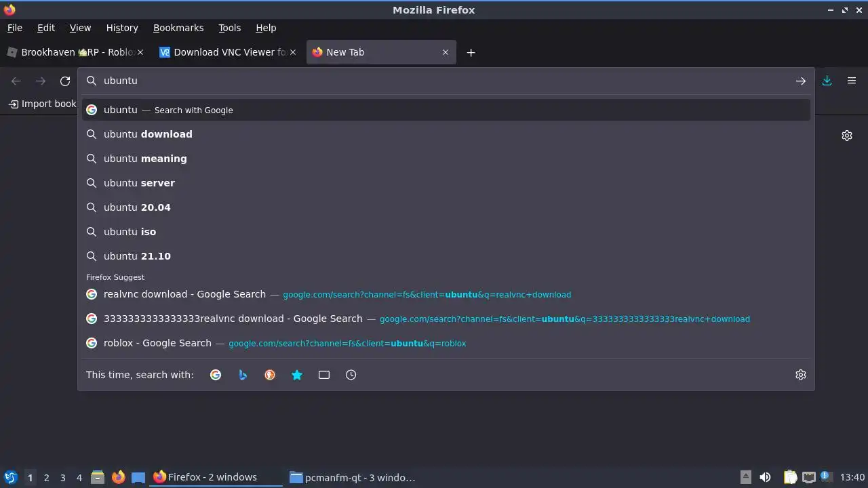
Task: Open search settings gear in dropdown
Action: click(x=801, y=375)
